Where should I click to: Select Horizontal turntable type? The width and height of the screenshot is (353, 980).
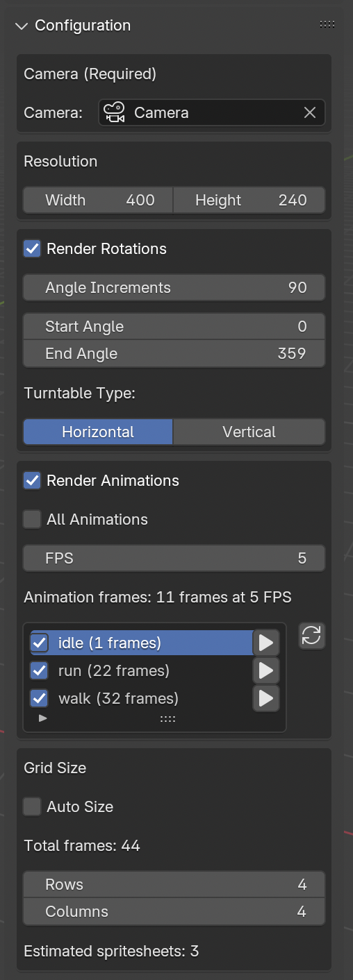pyautogui.click(x=98, y=432)
